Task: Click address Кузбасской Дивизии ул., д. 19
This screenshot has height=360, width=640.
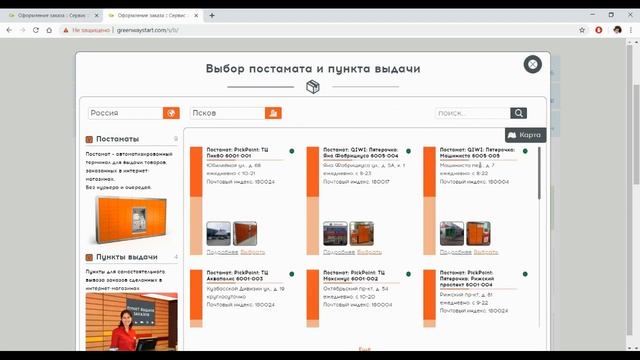Action: click(x=245, y=289)
